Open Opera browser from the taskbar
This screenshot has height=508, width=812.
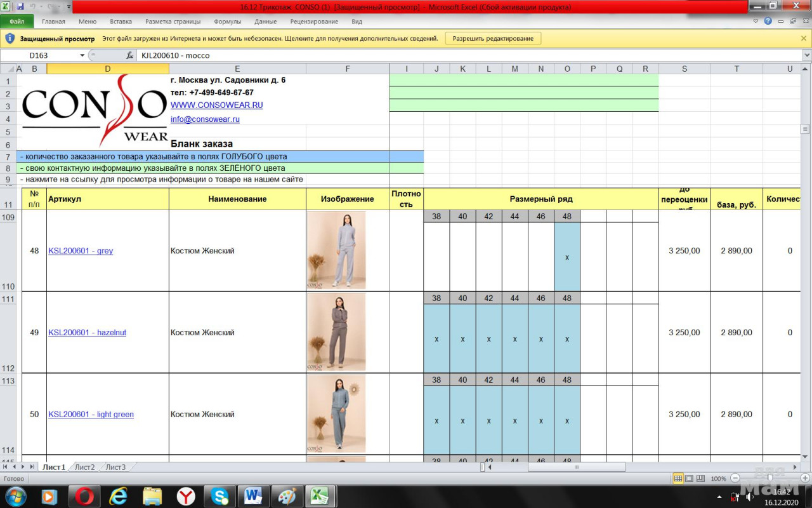pos(84,495)
